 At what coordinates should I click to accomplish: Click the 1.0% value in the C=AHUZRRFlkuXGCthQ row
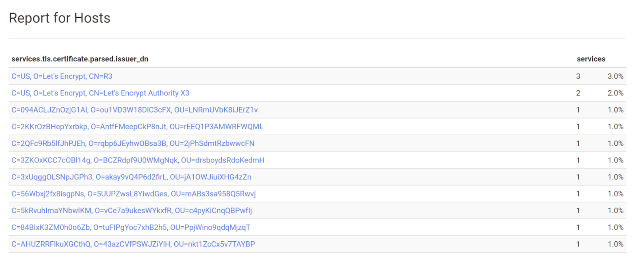[x=615, y=244]
